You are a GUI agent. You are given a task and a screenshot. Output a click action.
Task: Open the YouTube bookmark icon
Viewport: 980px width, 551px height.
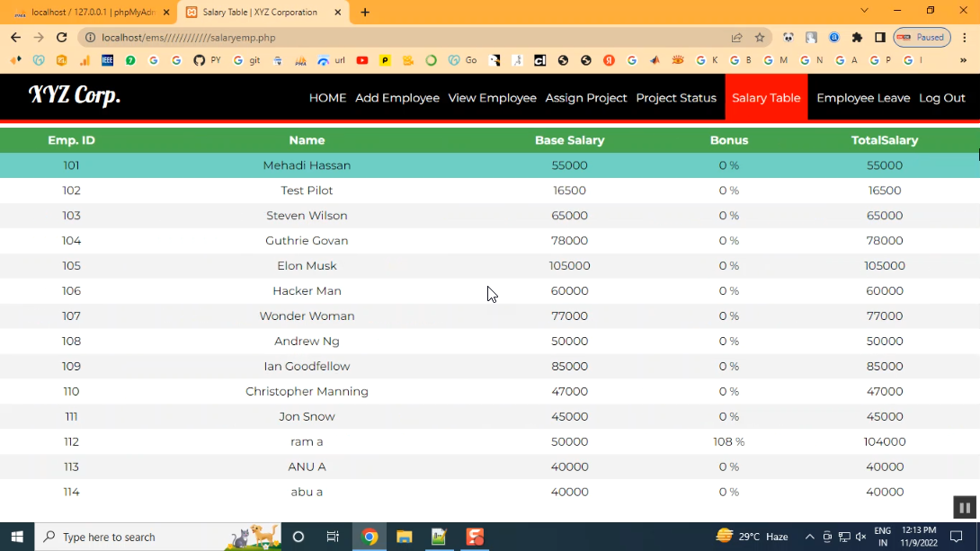[x=362, y=61]
